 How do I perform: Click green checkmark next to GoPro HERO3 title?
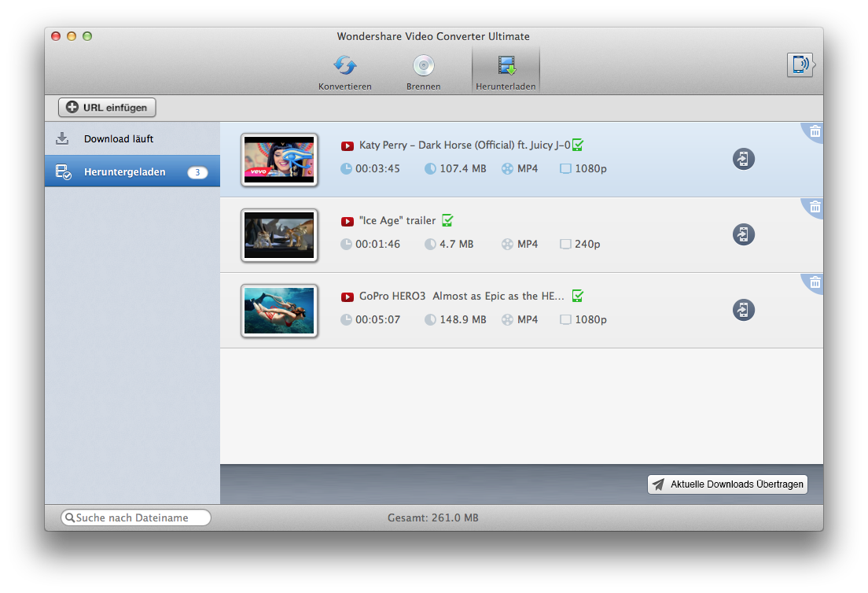pos(578,296)
